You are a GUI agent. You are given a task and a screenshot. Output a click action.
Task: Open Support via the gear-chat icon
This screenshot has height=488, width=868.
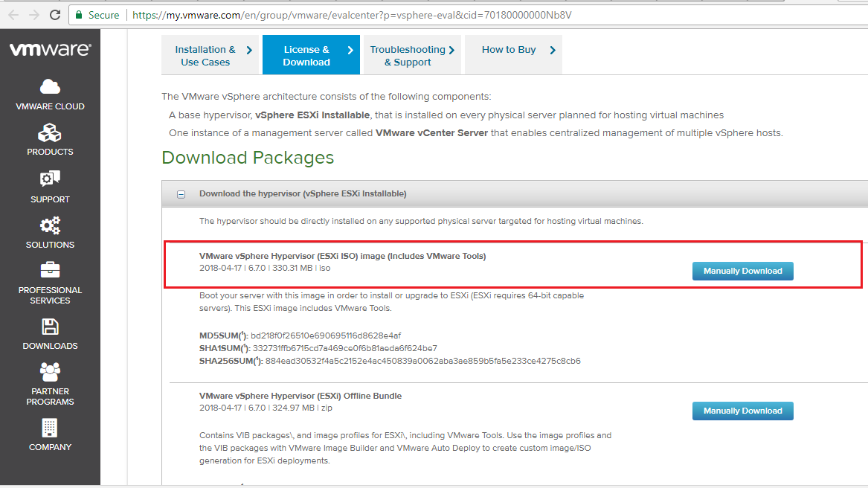pos(50,179)
